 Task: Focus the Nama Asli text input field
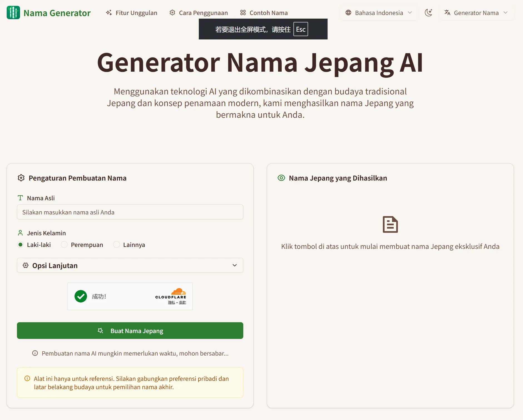130,212
